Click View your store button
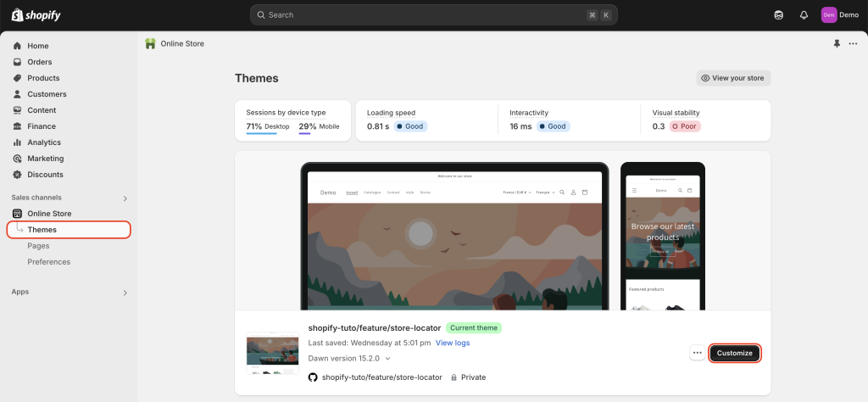This screenshot has height=402, width=868. click(733, 78)
